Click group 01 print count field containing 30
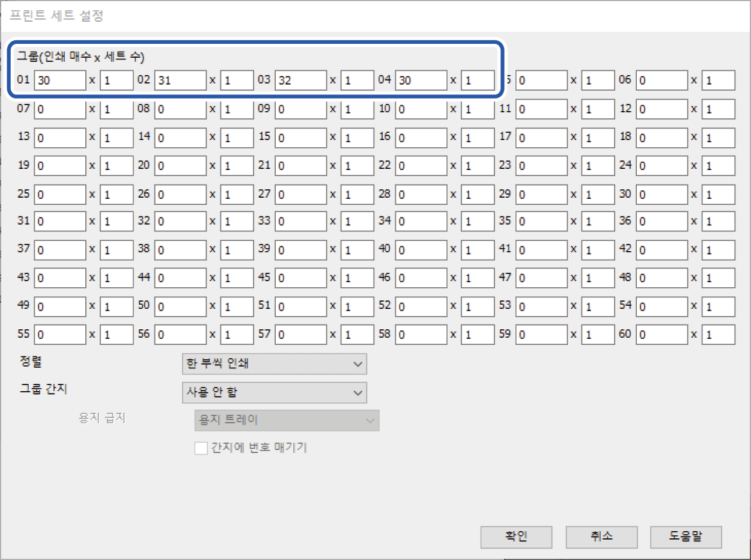Image resolution: width=751 pixels, height=560 pixels. tap(60, 81)
